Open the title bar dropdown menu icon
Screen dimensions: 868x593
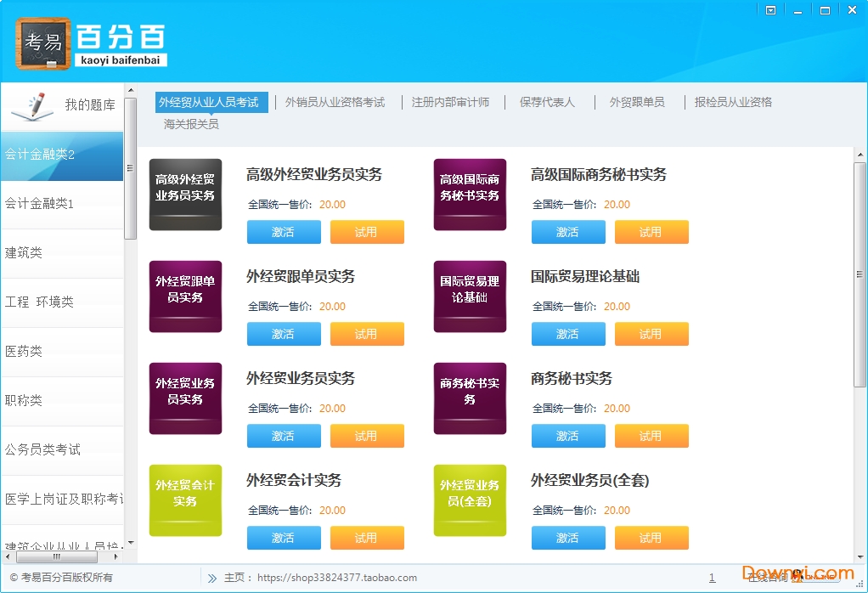tap(770, 10)
